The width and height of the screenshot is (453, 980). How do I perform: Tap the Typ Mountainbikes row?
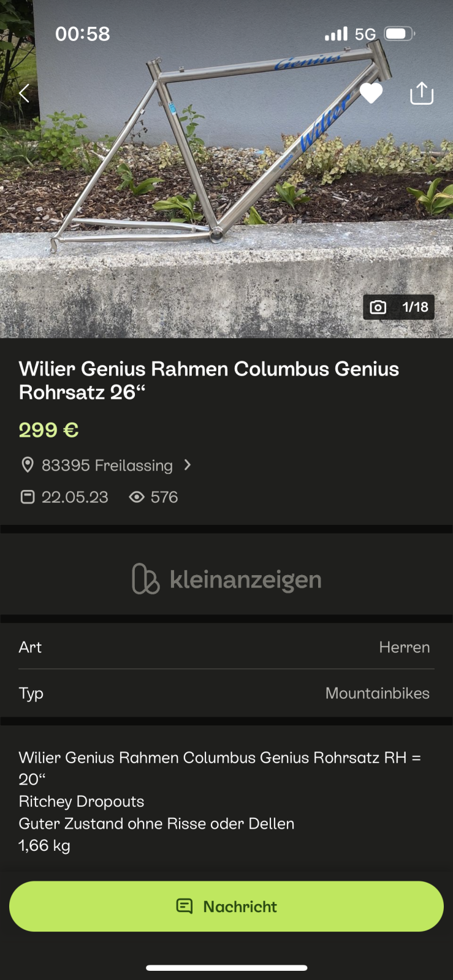[226, 693]
